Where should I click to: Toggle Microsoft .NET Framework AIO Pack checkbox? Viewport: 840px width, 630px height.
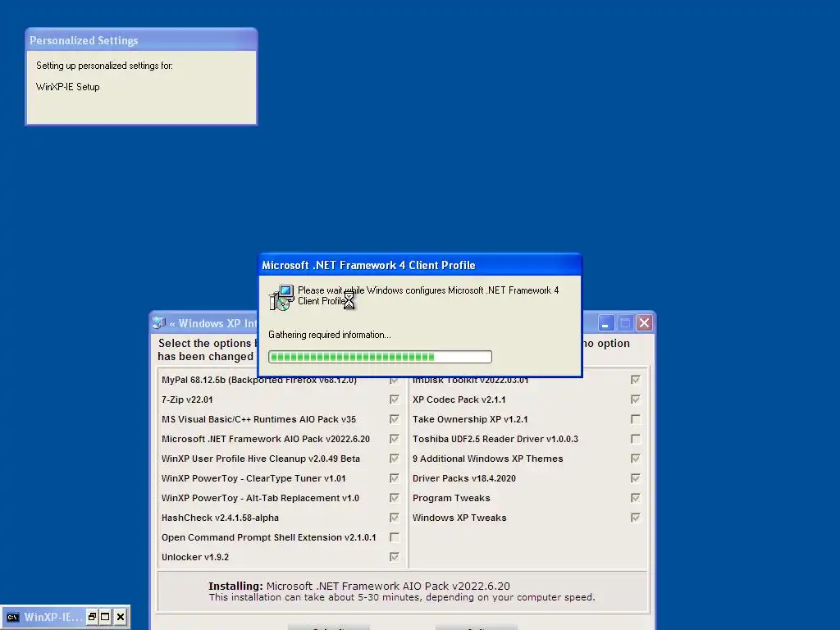pos(395,439)
